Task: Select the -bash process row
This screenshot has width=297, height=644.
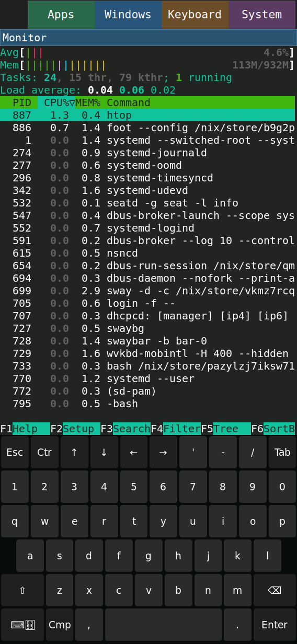Action: coord(147,404)
